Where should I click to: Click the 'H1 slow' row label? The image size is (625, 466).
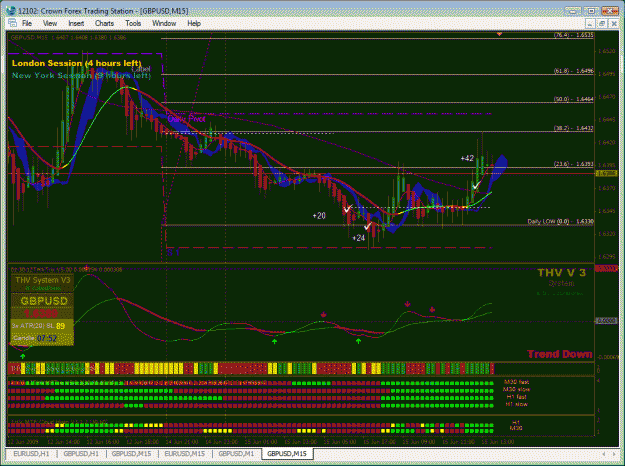(x=516, y=404)
